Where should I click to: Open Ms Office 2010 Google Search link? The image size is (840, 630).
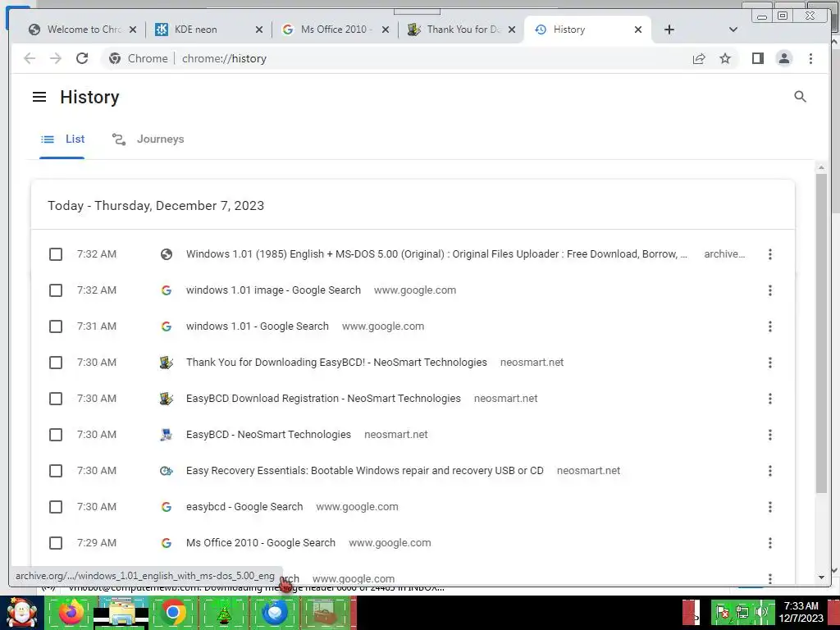click(260, 543)
